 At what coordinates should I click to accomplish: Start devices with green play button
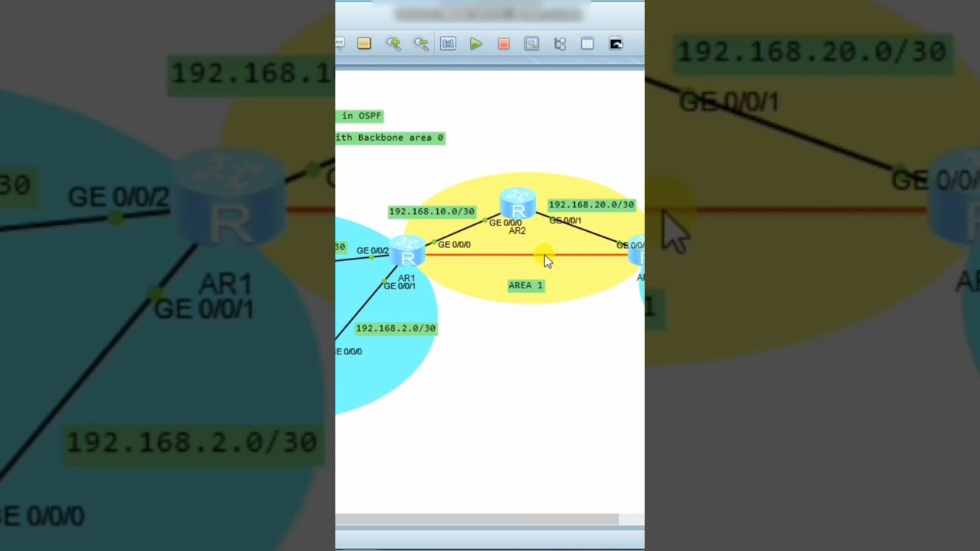[x=476, y=44]
